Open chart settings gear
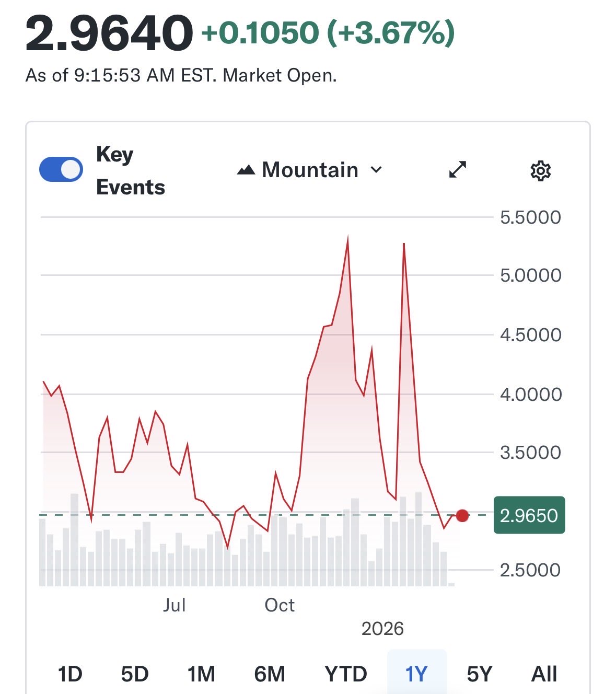This screenshot has width=616, height=694. coord(540,171)
